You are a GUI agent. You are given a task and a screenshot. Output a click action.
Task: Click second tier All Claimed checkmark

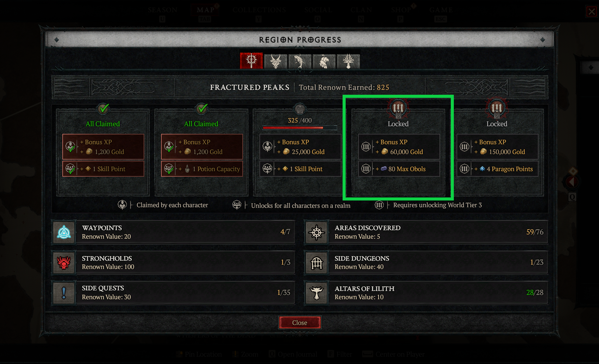point(202,108)
